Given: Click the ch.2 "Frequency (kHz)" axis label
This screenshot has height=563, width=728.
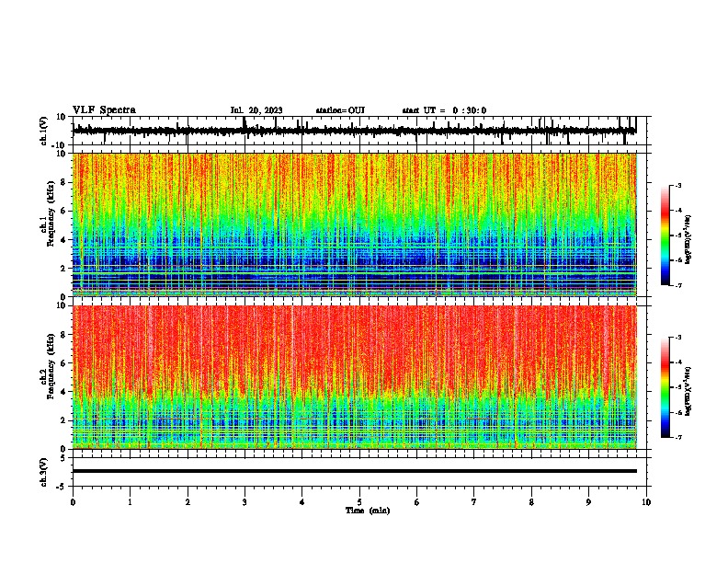Looking at the screenshot, I should (x=51, y=365).
